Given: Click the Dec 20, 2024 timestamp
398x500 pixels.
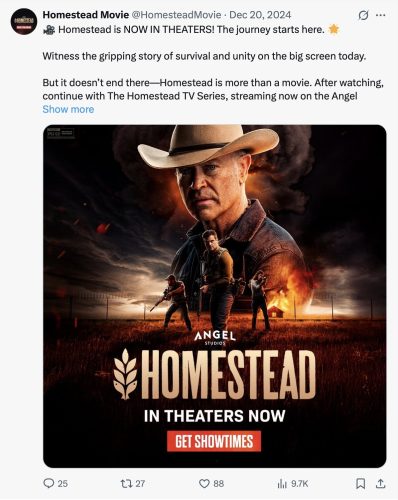Looking at the screenshot, I should 260,15.
